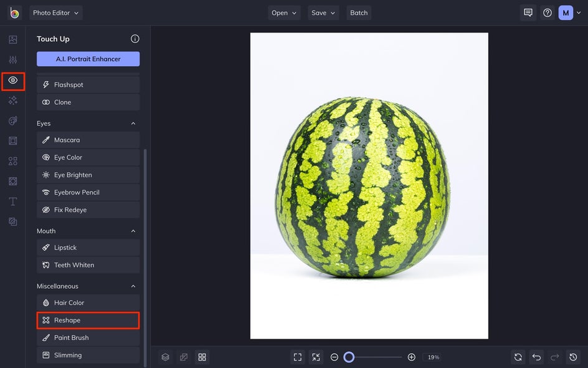Click the undo arrow icon
Screen dimensions: 588x368
[536, 357]
